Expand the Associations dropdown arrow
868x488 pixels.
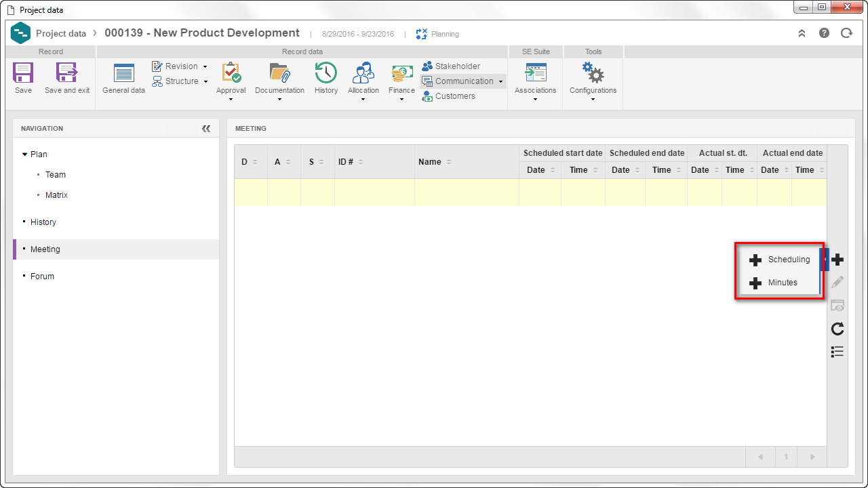[536, 100]
